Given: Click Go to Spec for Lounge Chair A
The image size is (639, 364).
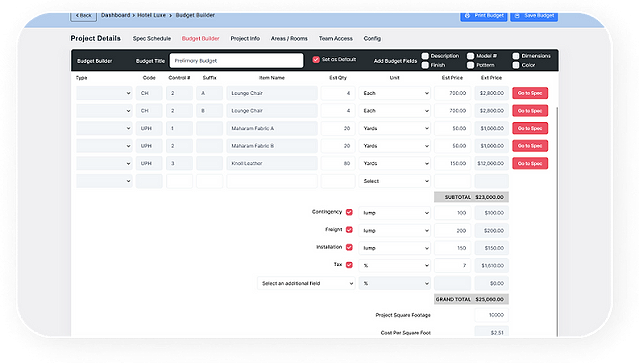Looking at the screenshot, I should click(x=530, y=93).
